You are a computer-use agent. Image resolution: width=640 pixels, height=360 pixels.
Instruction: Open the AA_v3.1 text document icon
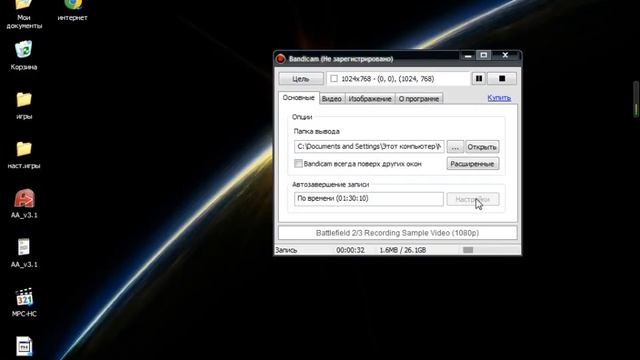pos(24,247)
